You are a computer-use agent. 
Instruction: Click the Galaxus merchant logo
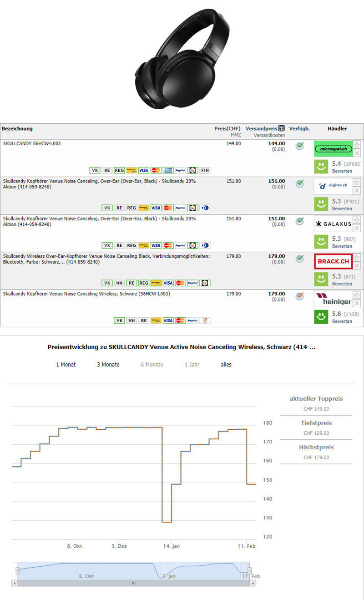point(333,224)
